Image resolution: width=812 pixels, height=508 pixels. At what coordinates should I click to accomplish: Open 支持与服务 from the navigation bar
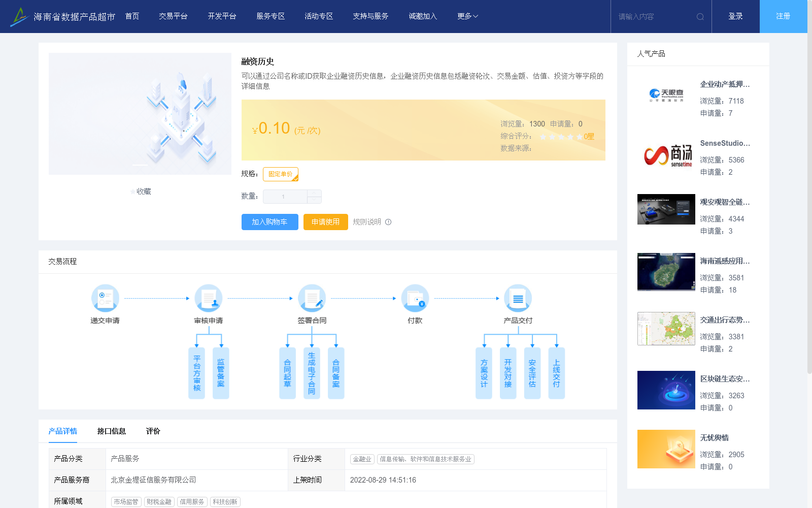click(370, 16)
